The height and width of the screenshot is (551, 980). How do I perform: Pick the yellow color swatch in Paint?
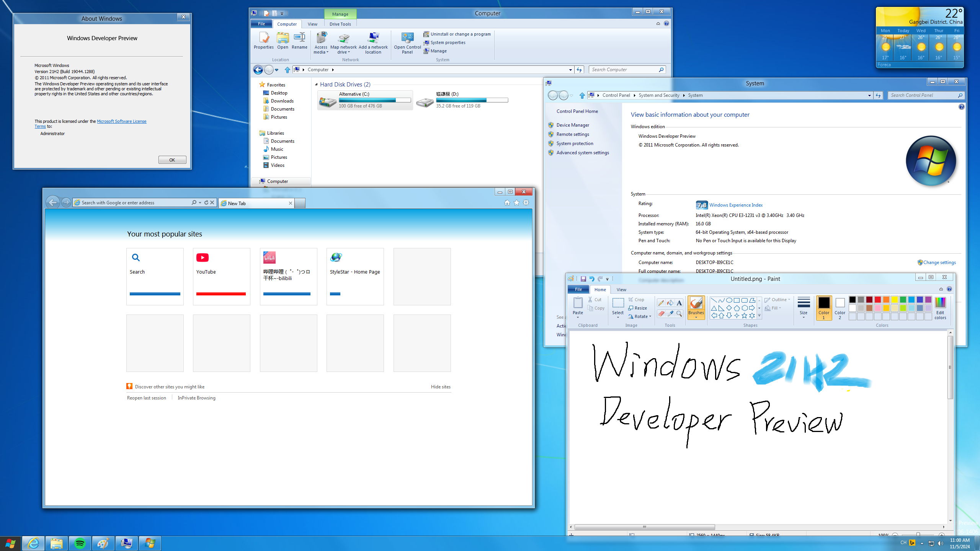click(895, 300)
